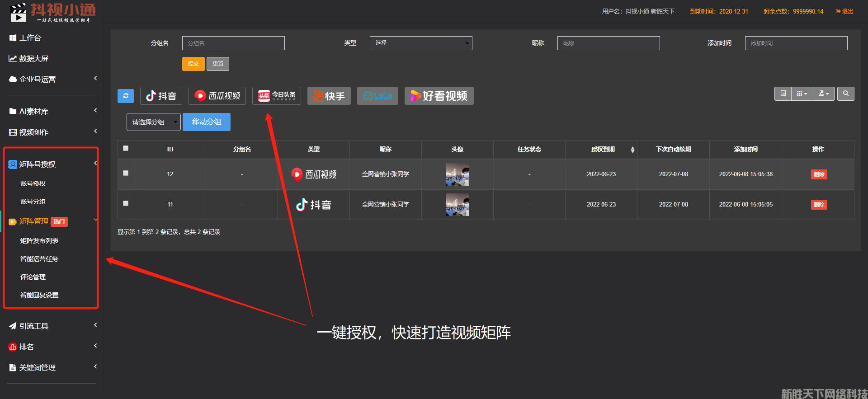Open 账号分组 submenu item
Viewport: 868px width, 399px height.
[x=33, y=202]
